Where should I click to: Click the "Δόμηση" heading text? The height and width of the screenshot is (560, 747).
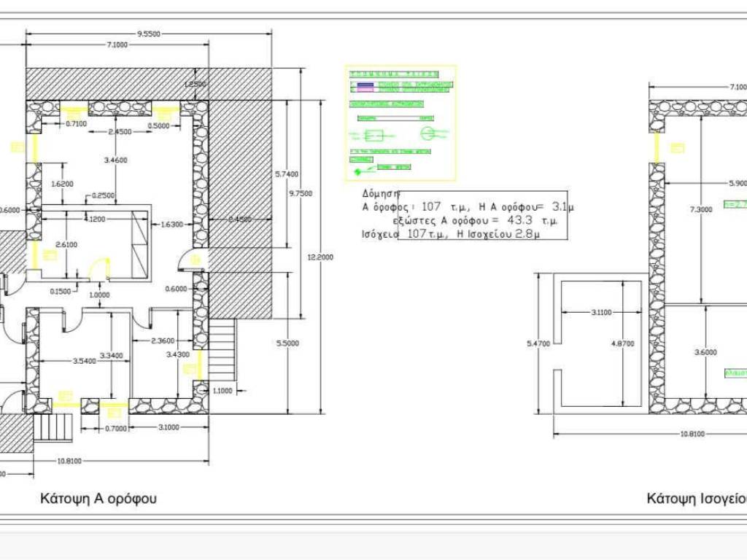382,194
